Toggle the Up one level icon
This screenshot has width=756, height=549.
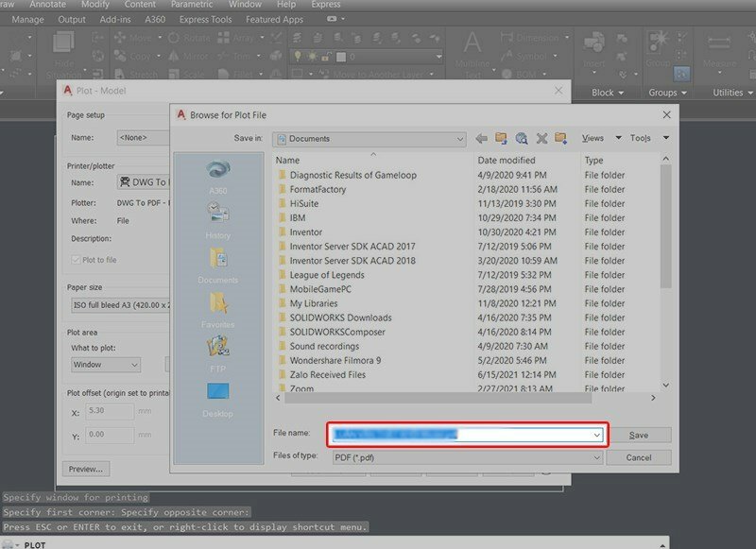pyautogui.click(x=500, y=137)
